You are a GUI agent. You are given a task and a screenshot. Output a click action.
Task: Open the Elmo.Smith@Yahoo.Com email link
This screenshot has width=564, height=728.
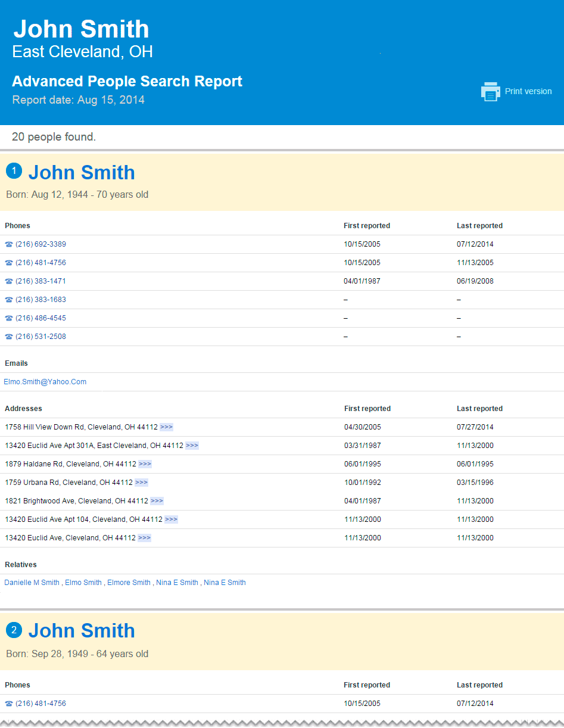tap(45, 382)
